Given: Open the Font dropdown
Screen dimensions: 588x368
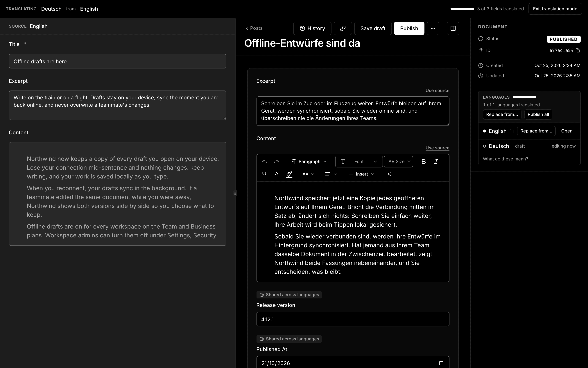Looking at the screenshot, I should click(359, 162).
